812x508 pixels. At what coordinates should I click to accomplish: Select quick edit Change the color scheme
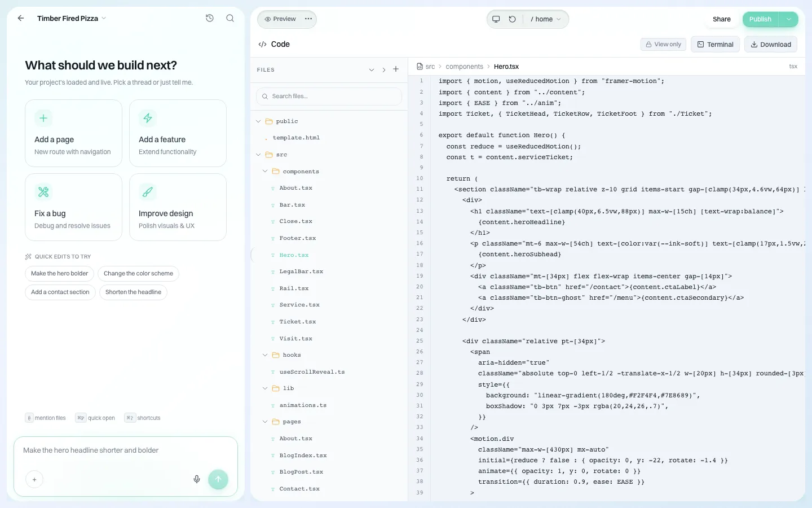pos(138,274)
